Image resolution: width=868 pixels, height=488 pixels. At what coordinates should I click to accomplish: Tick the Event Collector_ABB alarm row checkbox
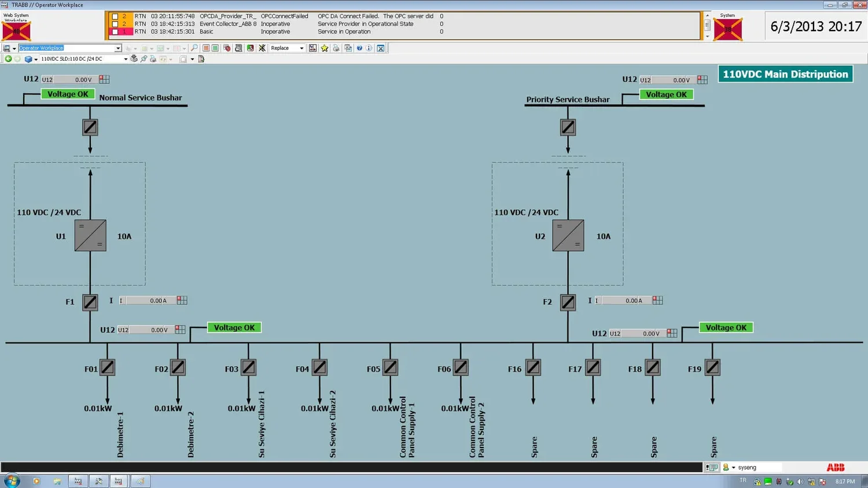(x=115, y=24)
